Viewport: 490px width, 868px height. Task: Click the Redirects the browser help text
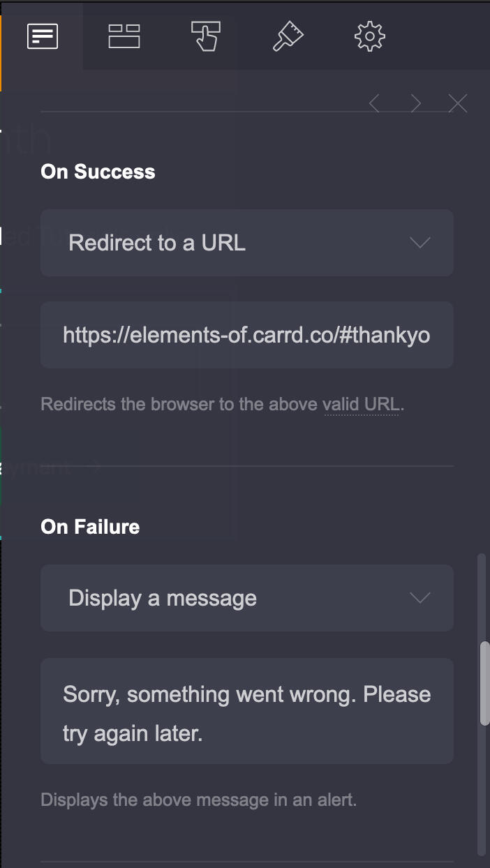[180, 404]
